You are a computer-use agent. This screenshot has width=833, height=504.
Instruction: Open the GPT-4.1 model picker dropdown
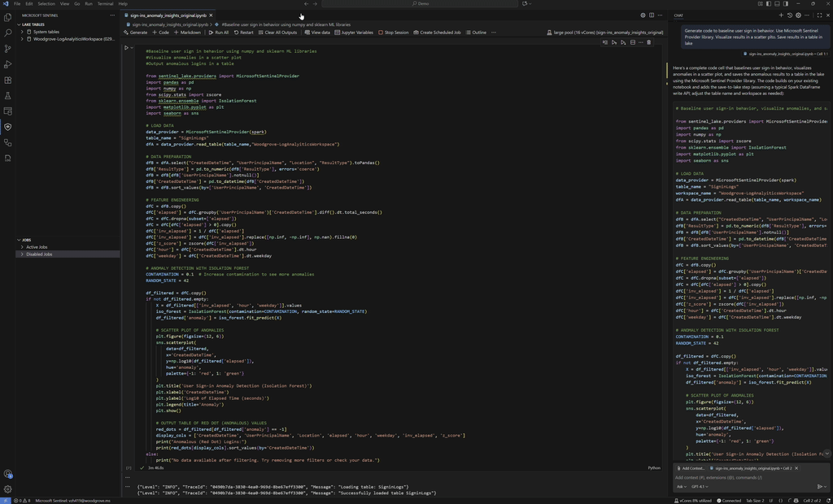(698, 487)
